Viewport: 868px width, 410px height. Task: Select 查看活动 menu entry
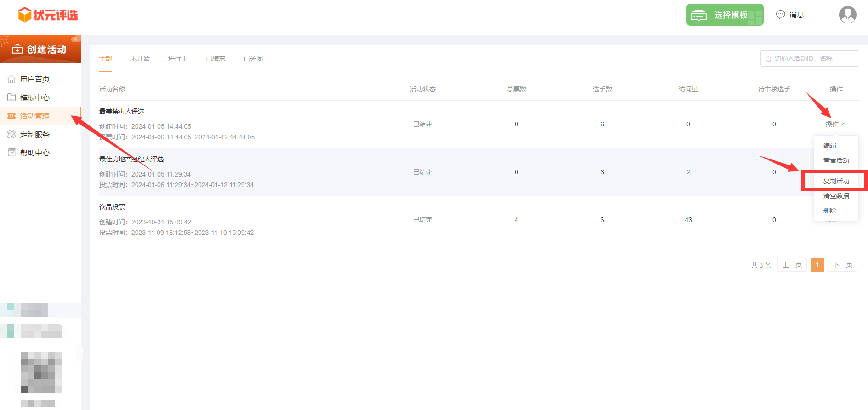[836, 160]
